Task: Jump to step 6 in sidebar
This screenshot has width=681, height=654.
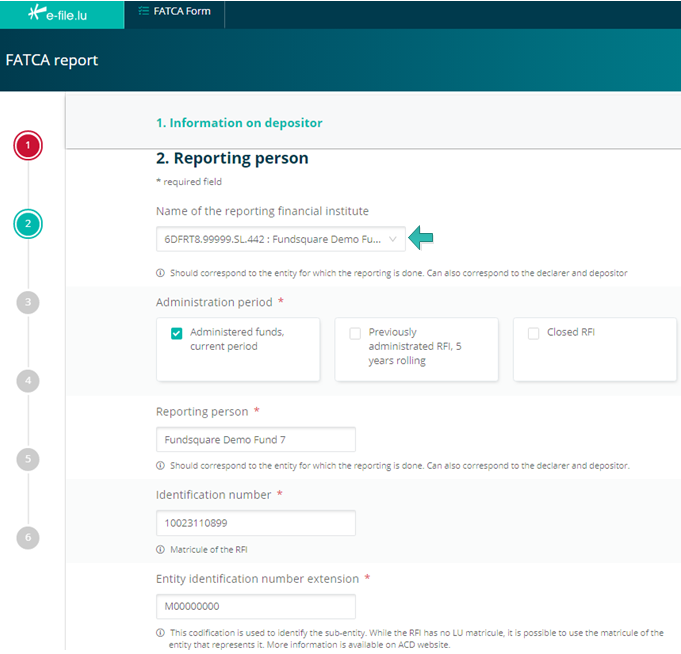Action: [28, 538]
